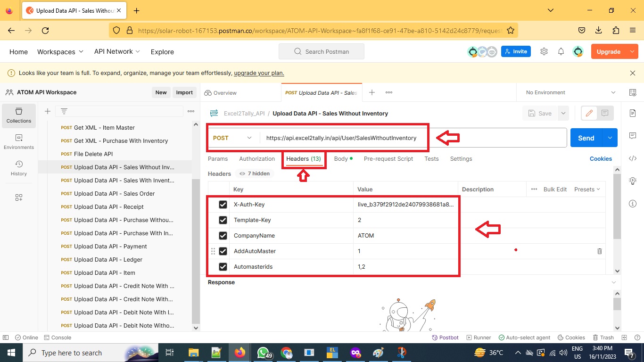Uncheck the CompanyName header
Image resolution: width=644 pixels, height=362 pixels.
pos(223,236)
